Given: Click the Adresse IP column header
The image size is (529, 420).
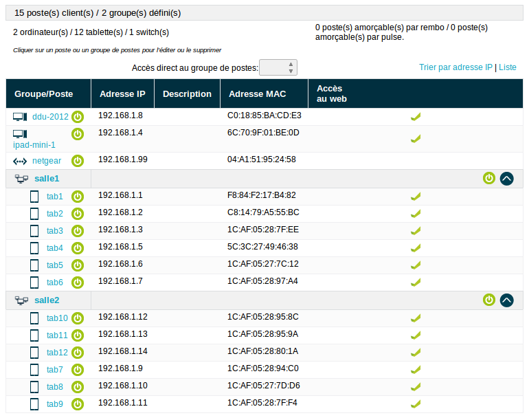Looking at the screenshot, I should point(122,94).
